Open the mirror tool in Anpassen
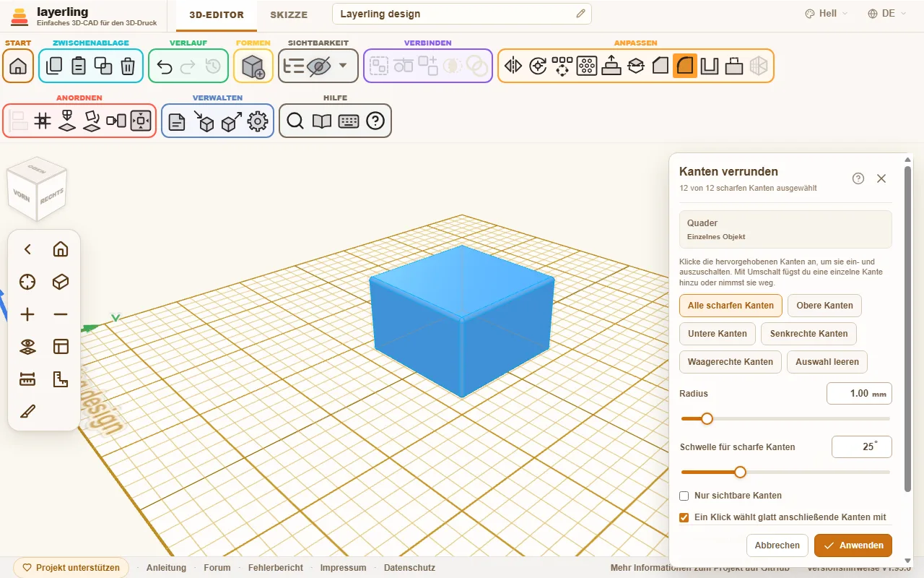The image size is (924, 578). pyautogui.click(x=513, y=66)
